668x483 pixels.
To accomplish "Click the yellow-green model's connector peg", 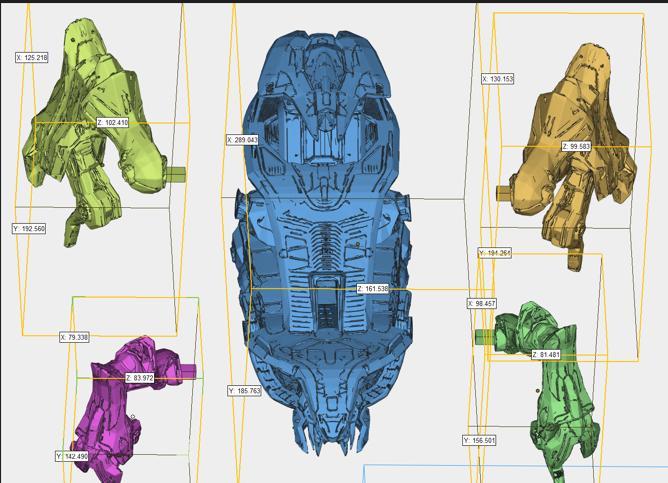I will coord(176,174).
